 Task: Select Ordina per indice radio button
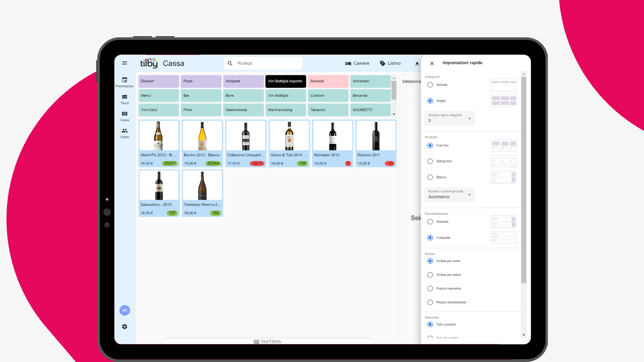[x=430, y=275]
